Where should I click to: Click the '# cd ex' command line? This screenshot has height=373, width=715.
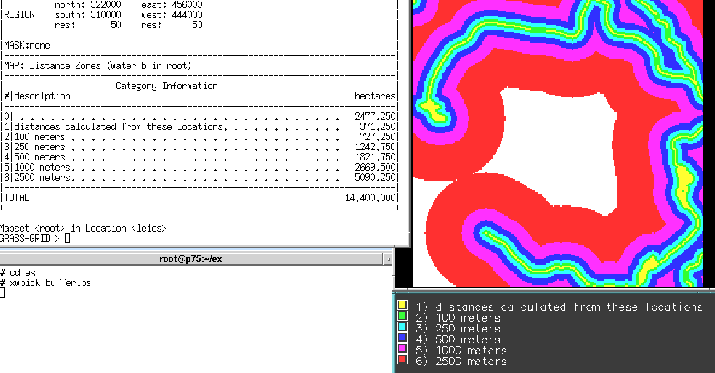point(18,272)
